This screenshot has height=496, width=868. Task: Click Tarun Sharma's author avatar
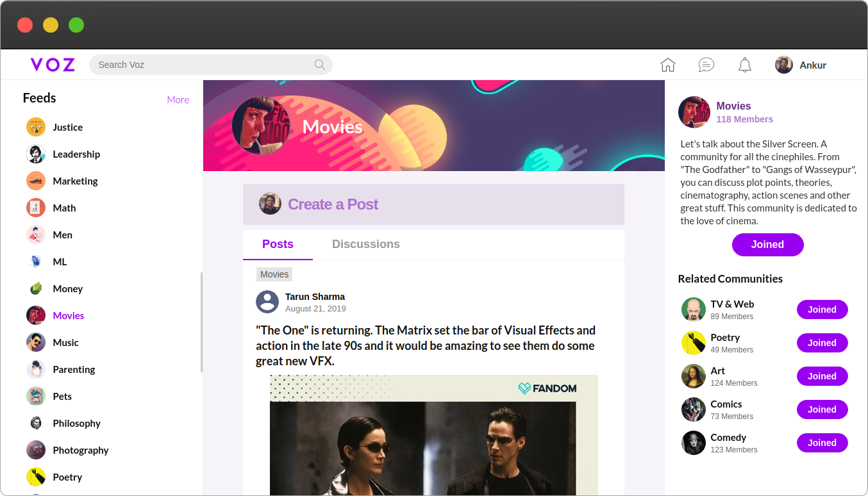(x=267, y=302)
